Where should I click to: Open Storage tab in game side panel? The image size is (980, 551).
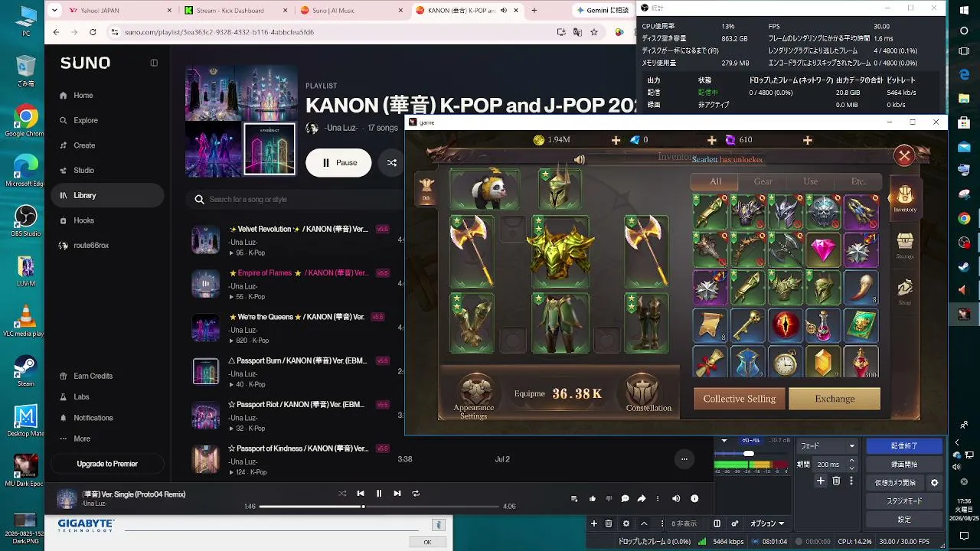click(905, 246)
